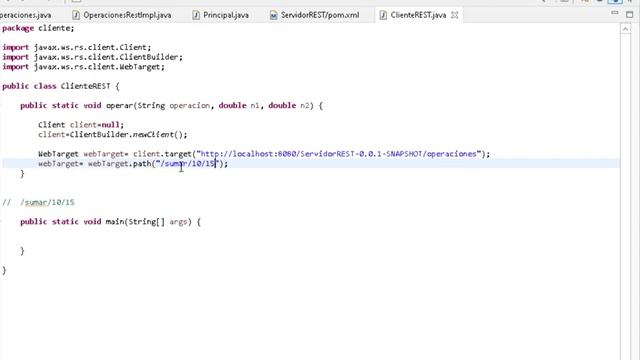
Task: Click the Java file icon on Principal.java tab
Action: (196, 15)
